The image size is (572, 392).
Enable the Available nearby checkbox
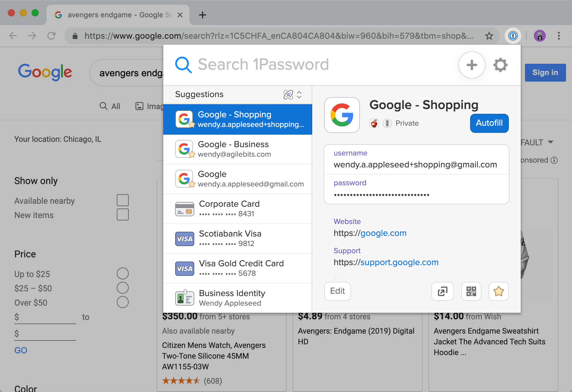coord(123,200)
